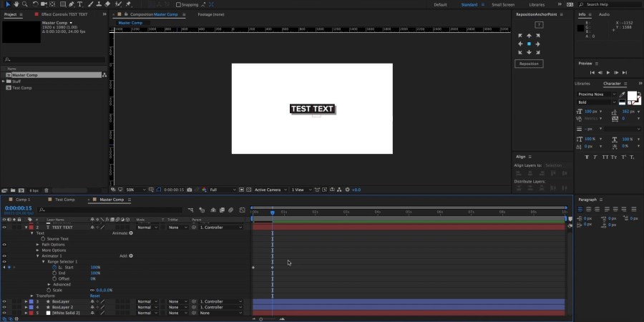
Task: Click the Take Snapshot camera icon
Action: pos(190,190)
